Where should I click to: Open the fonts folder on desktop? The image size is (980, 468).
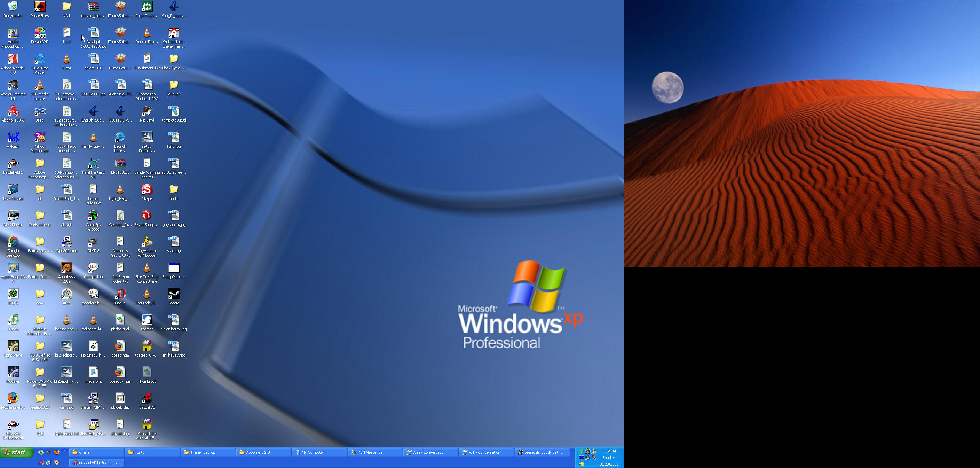173,192
